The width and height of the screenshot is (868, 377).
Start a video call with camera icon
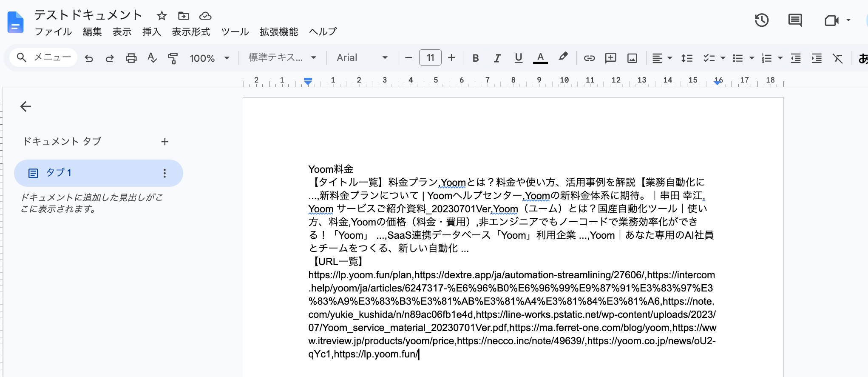tap(831, 20)
